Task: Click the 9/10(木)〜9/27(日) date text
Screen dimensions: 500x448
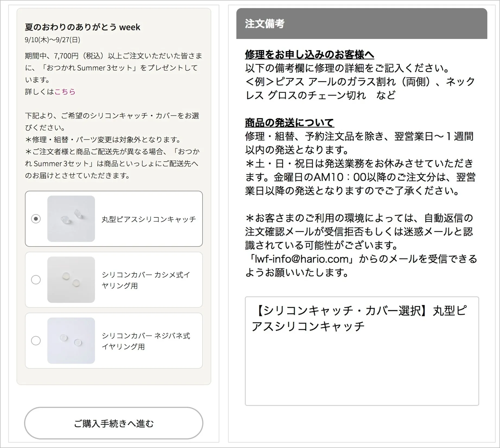Action: coord(52,40)
